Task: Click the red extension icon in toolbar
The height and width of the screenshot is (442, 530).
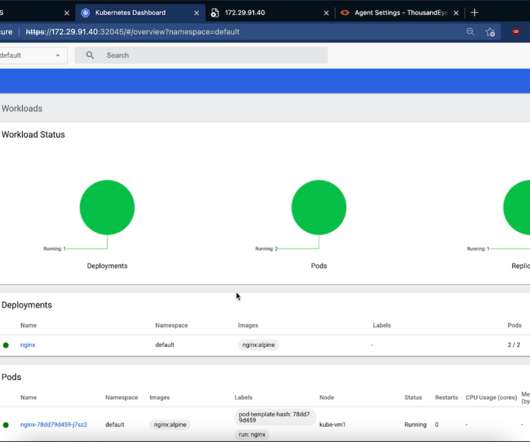Action: click(x=515, y=31)
